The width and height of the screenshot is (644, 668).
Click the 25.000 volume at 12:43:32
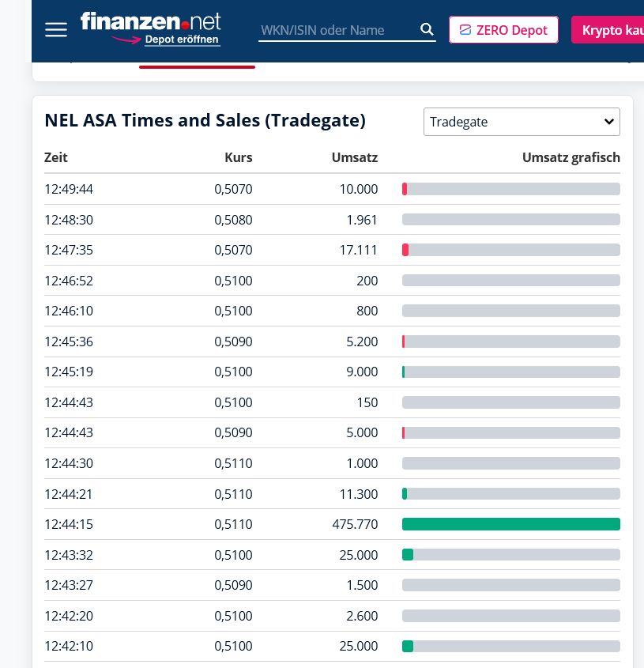click(x=359, y=555)
